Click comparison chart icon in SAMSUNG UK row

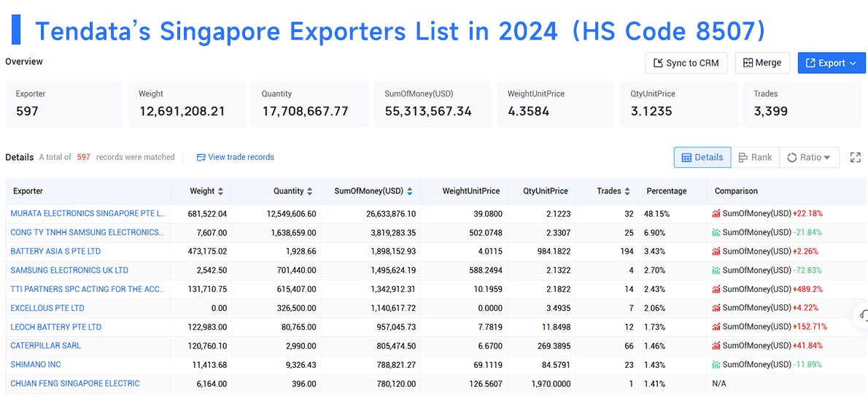tap(716, 270)
